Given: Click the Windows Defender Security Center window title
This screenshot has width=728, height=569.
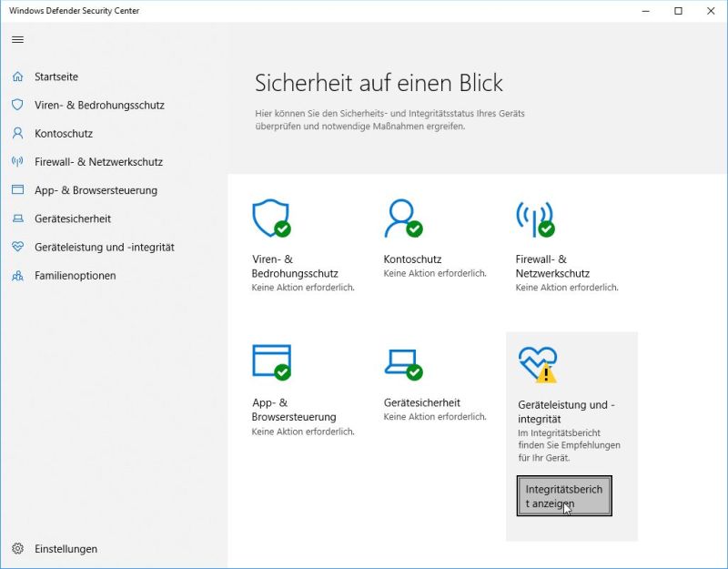Looking at the screenshot, I should [74, 11].
